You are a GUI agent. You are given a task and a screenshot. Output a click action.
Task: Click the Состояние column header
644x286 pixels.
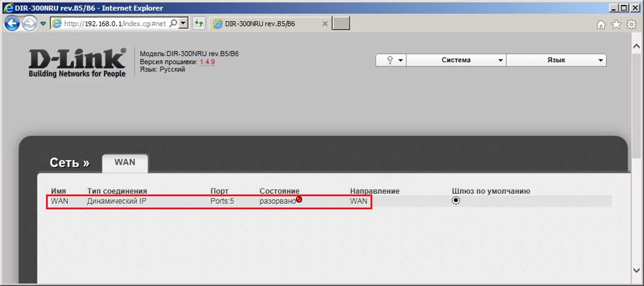[x=280, y=191]
